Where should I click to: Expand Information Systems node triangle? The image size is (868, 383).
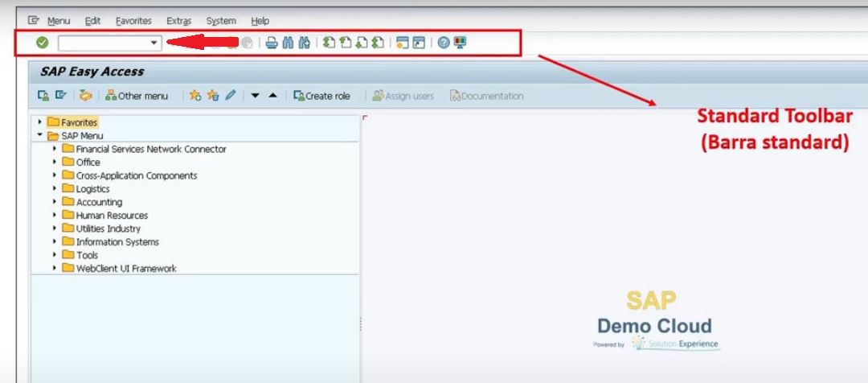point(55,241)
